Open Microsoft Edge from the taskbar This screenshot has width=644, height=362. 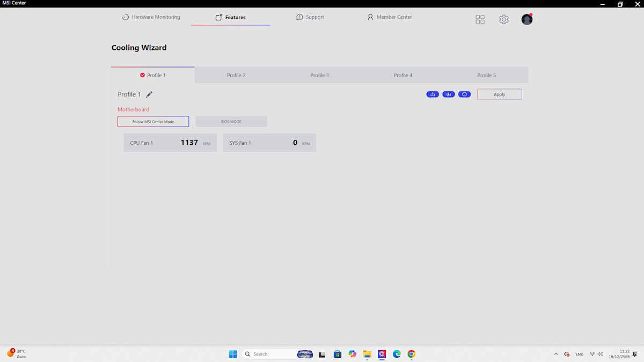[x=397, y=354]
